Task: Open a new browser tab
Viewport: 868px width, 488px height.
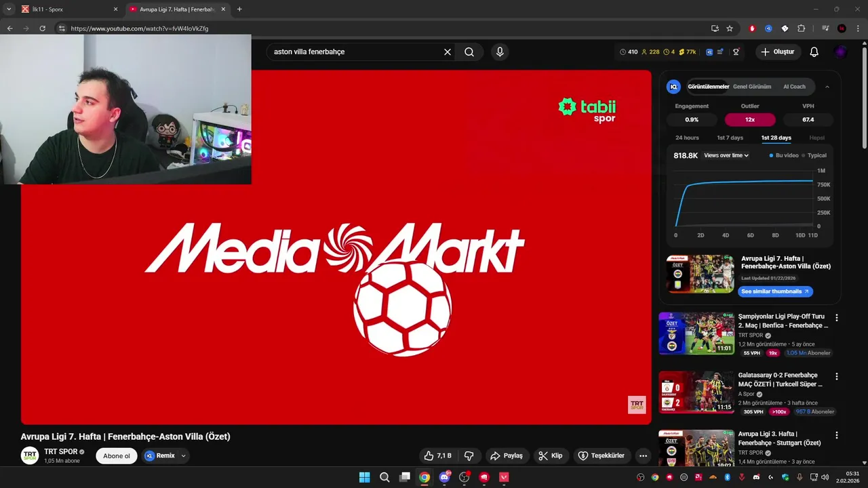Action: pos(239,9)
